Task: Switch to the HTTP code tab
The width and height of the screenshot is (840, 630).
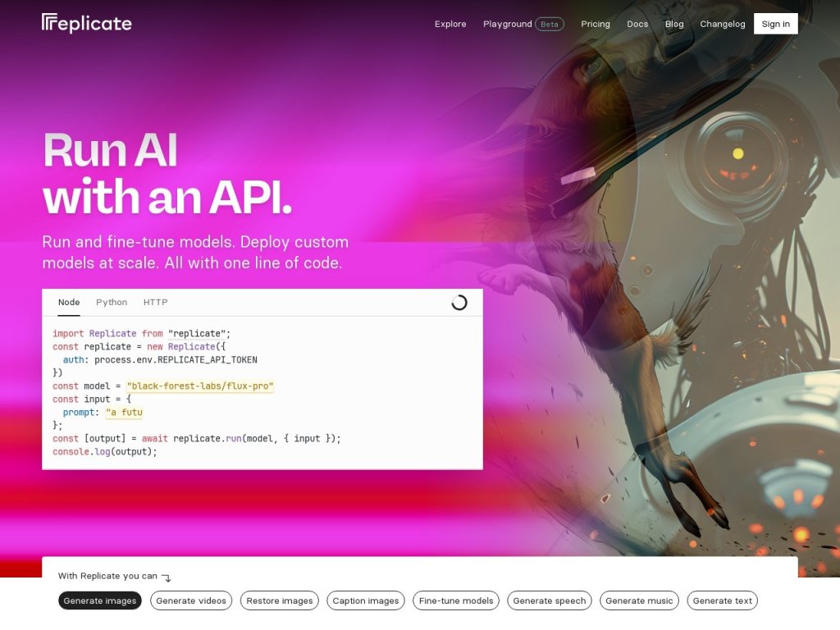Action: point(155,302)
